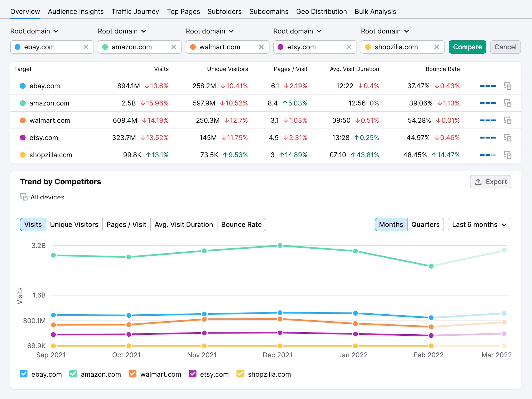This screenshot has width=532, height=399.
Task: Open the Subdomains tab
Action: (x=269, y=12)
